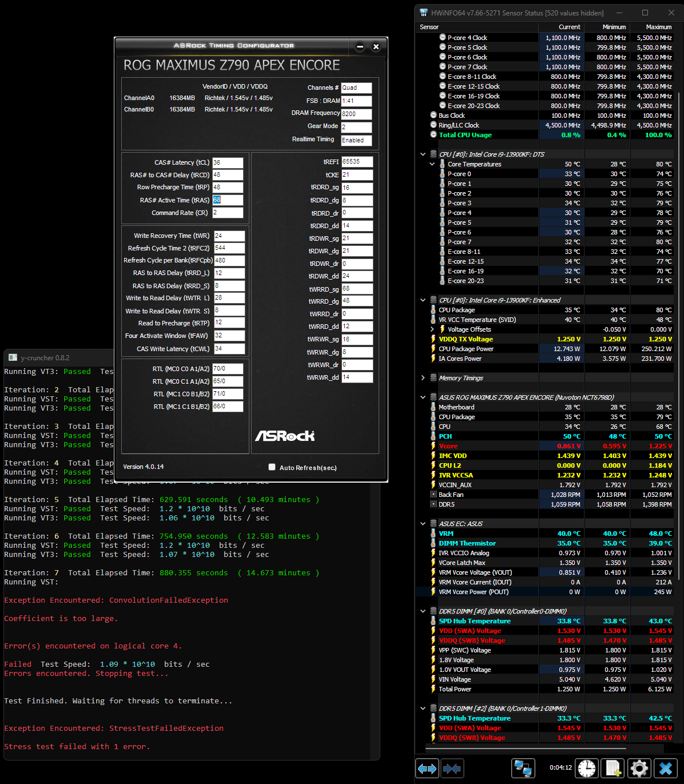Open HWiNFO remote network monitoring icon
Viewport: 684px width, 784px height.
click(523, 769)
